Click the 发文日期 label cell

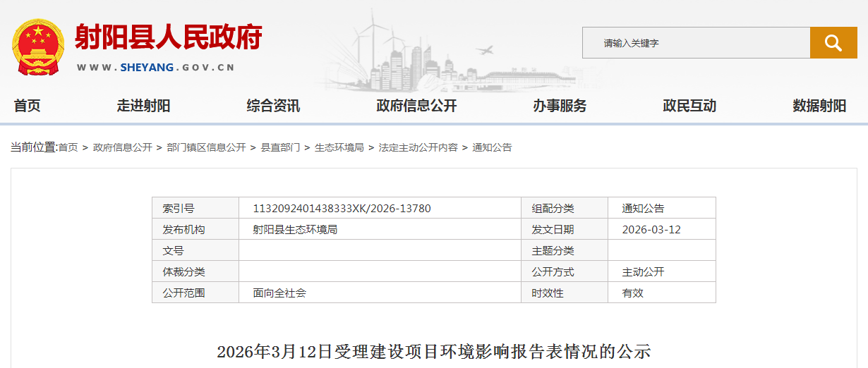point(564,229)
